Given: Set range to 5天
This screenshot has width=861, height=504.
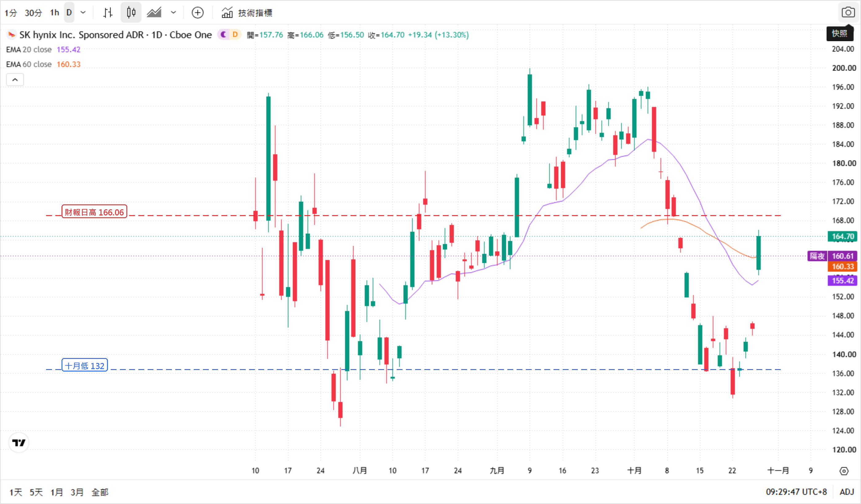Looking at the screenshot, I should pyautogui.click(x=36, y=492).
